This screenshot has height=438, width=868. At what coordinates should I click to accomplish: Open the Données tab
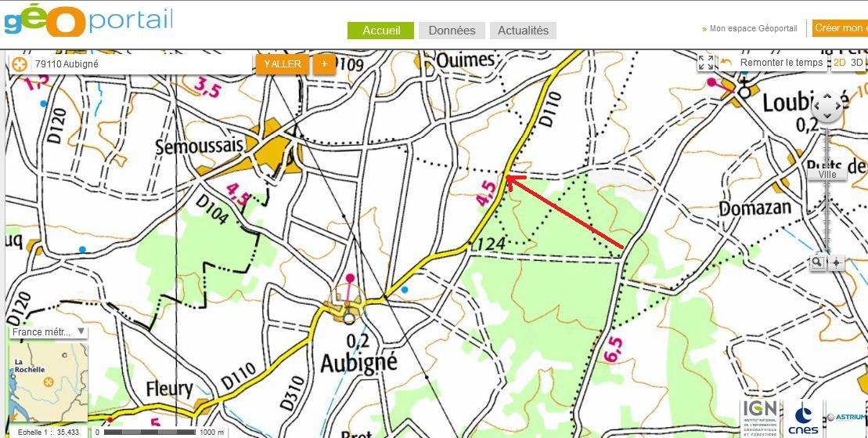[452, 31]
